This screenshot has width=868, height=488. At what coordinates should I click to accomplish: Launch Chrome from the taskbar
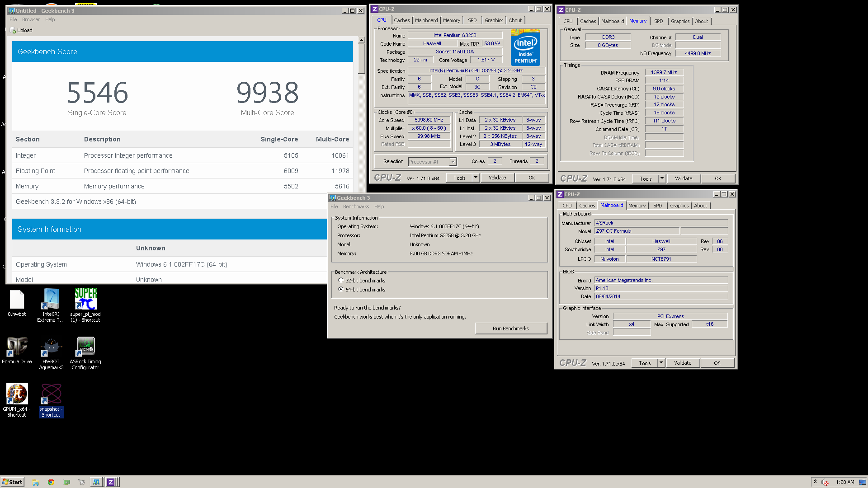click(x=51, y=482)
